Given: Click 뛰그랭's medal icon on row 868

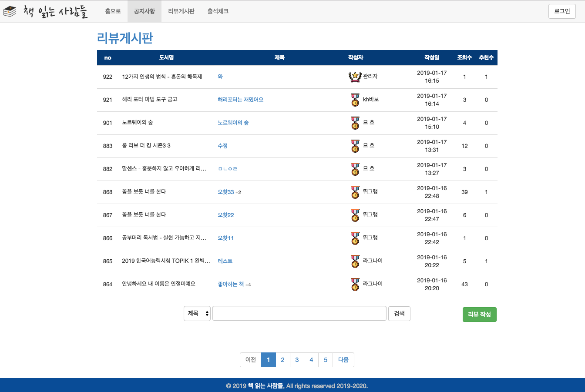Looking at the screenshot, I should (354, 192).
